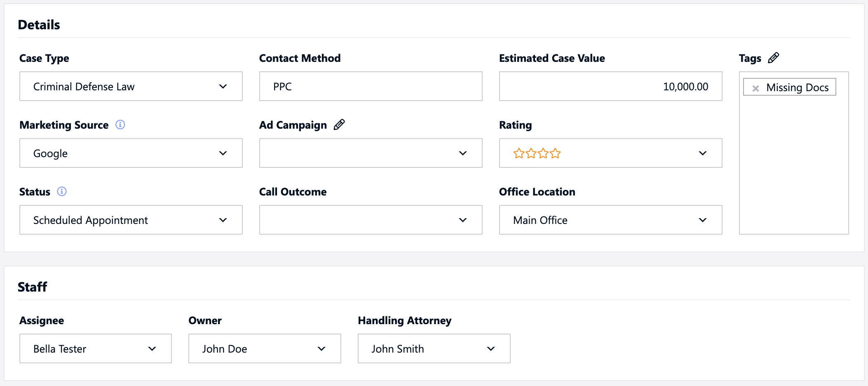Click the Contact Method field containing PPC

point(370,86)
